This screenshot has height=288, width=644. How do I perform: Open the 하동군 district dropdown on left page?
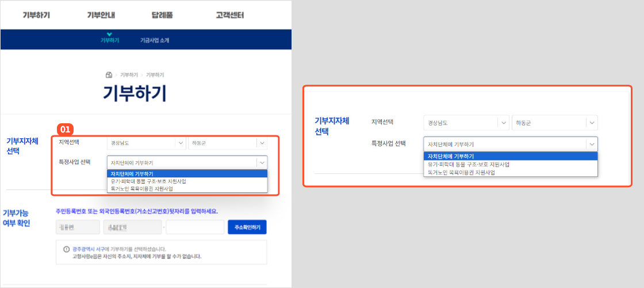point(227,143)
